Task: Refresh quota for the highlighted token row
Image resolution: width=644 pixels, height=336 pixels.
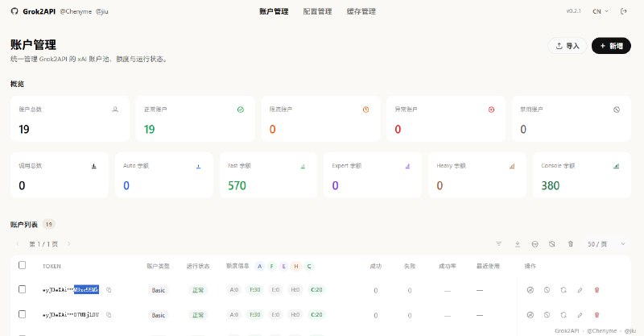Action: pos(563,290)
